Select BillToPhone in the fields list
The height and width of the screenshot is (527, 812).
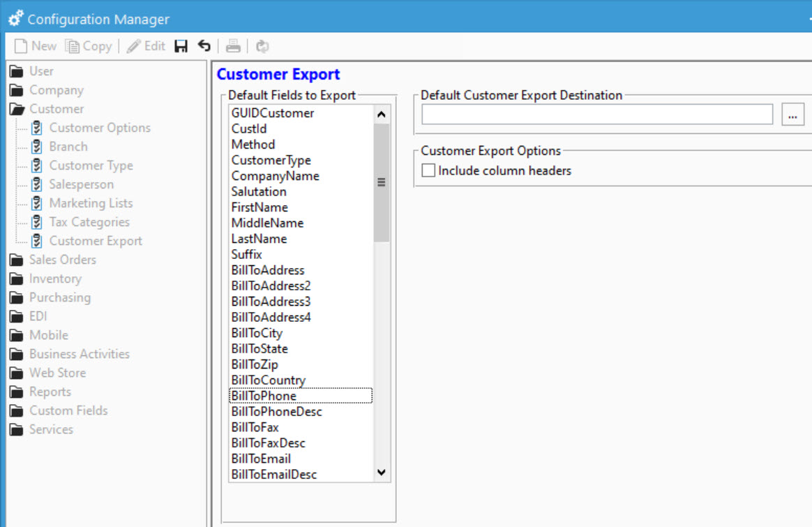coord(265,396)
